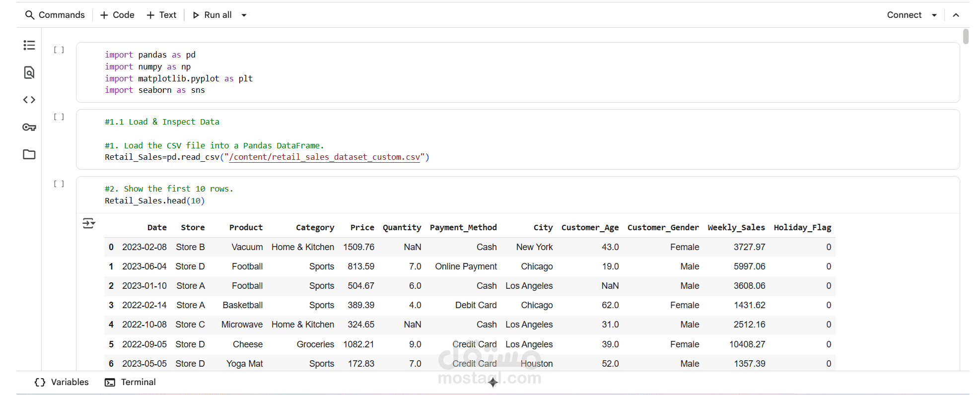Click the vertical scrollbar thumb
Screen dimensions: 980x395
pyautogui.click(x=966, y=37)
